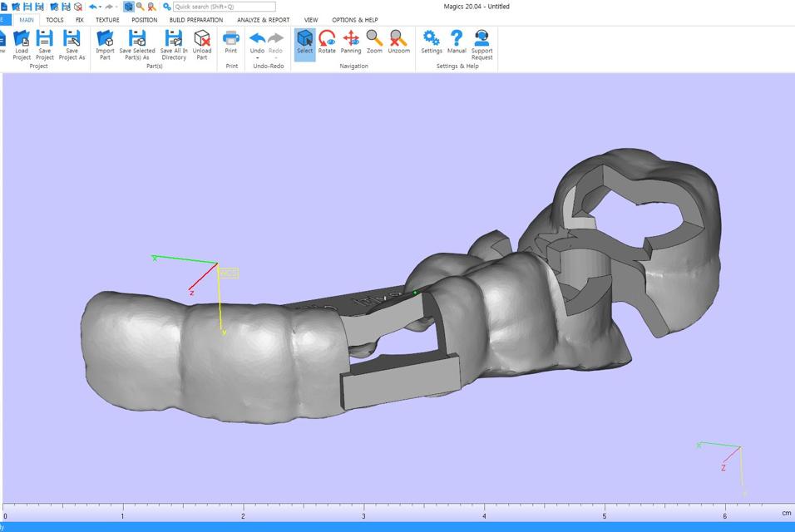Open the quick access toolbar customize arrow
The image size is (795, 532).
coord(117,6)
